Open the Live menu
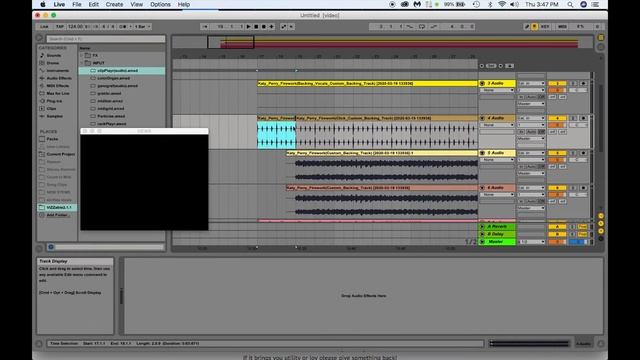640x360 pixels. coord(59,4)
